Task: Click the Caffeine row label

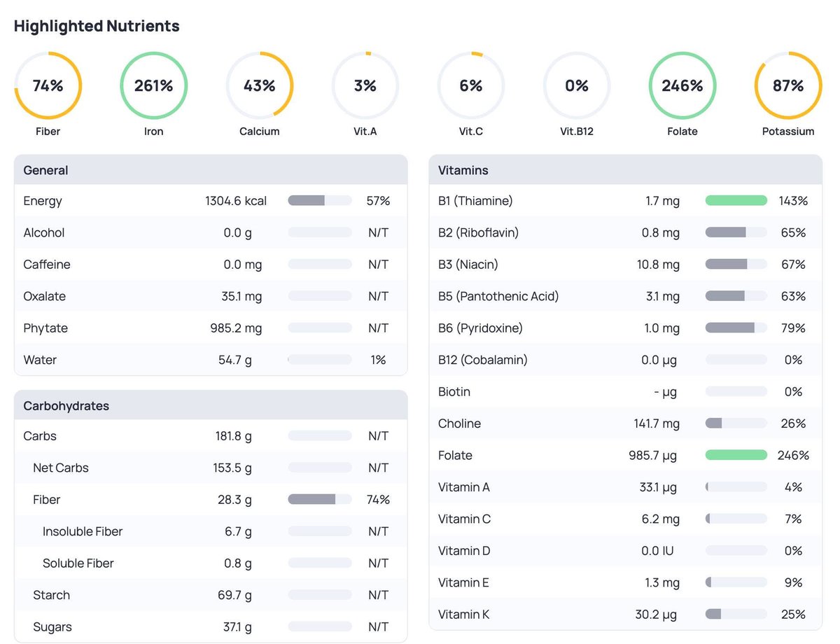Action: click(47, 265)
